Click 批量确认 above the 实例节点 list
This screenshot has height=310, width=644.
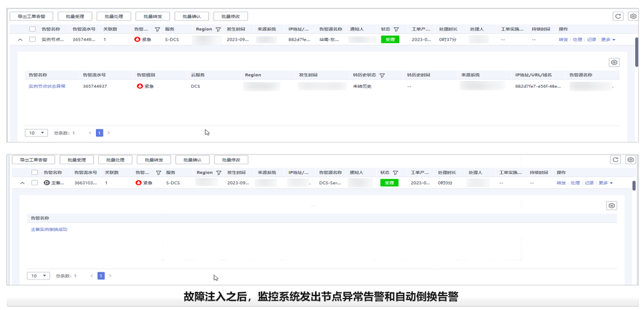[191, 17]
